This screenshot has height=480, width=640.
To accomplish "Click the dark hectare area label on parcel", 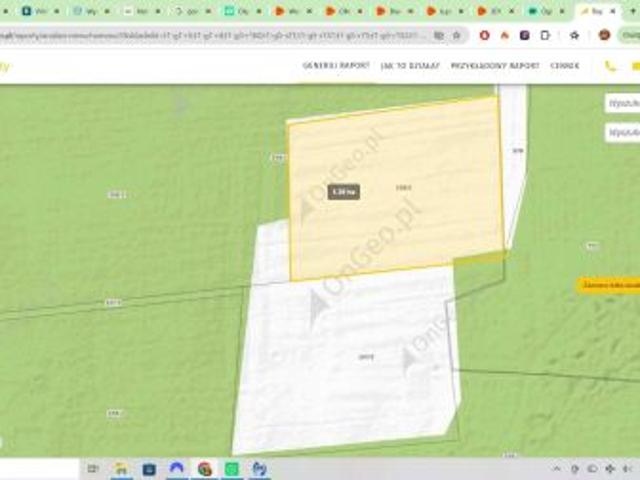I will pyautogui.click(x=344, y=191).
